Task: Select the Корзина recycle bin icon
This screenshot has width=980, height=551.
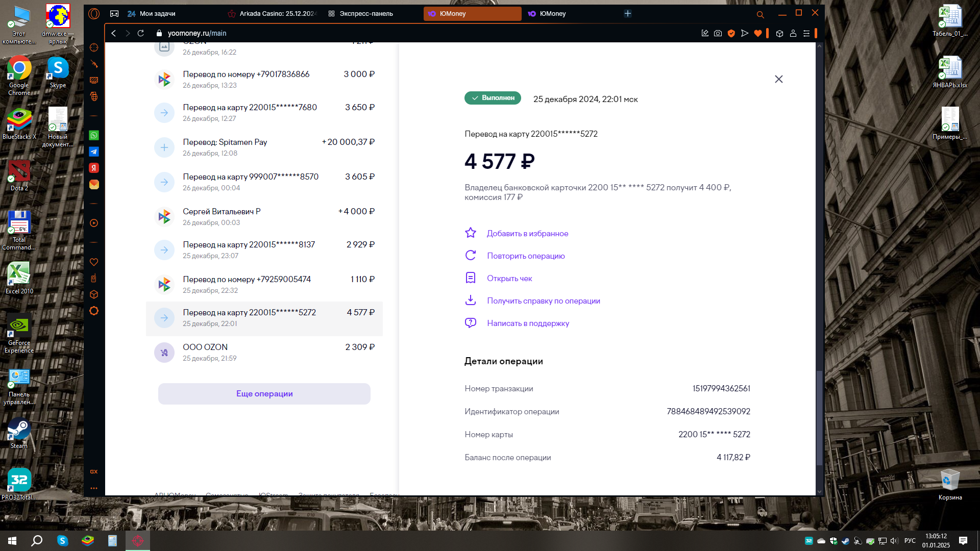Action: coord(950,485)
